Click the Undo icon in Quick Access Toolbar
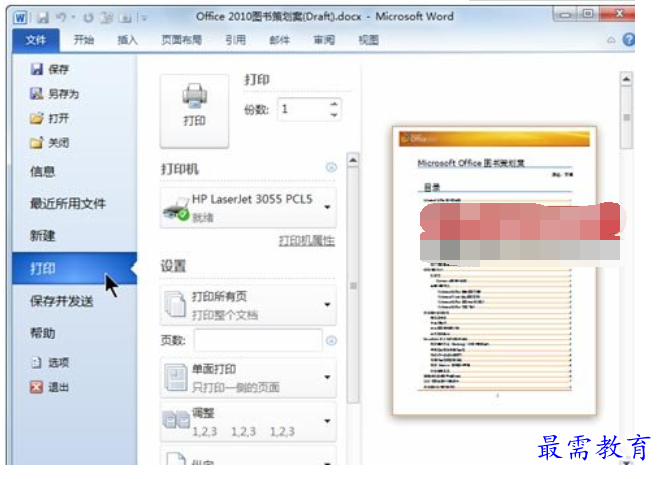 [61, 17]
